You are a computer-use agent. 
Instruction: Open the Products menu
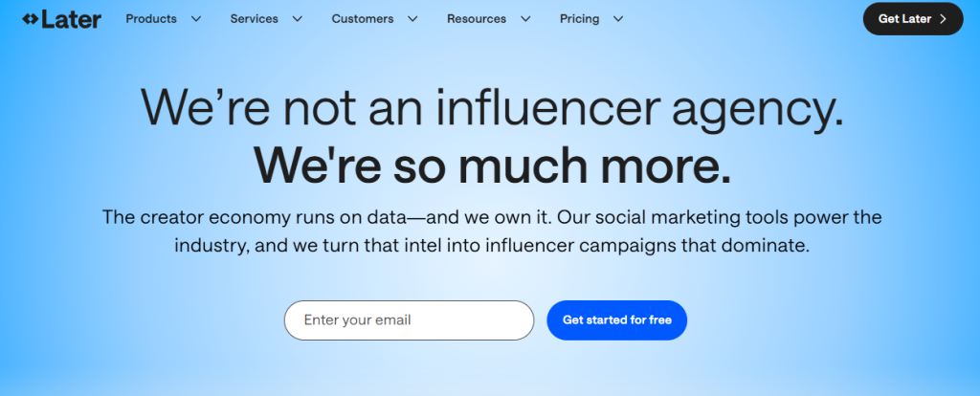[x=151, y=19]
